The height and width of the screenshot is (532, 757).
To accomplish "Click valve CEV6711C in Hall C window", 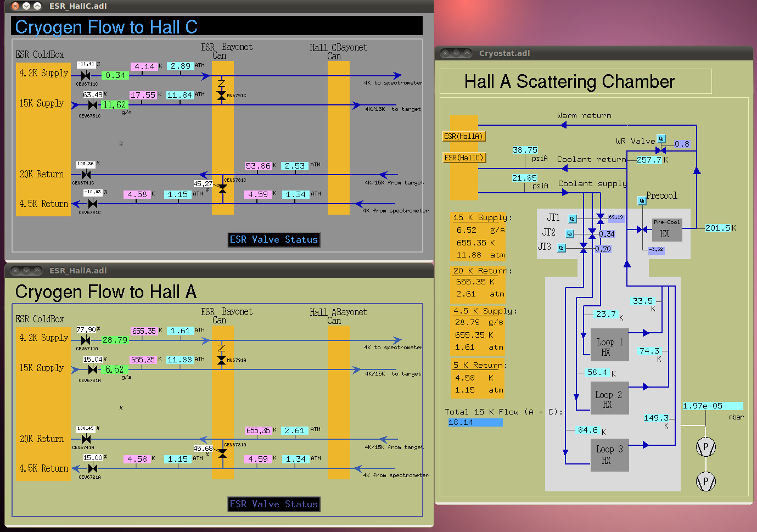I will click(x=86, y=76).
